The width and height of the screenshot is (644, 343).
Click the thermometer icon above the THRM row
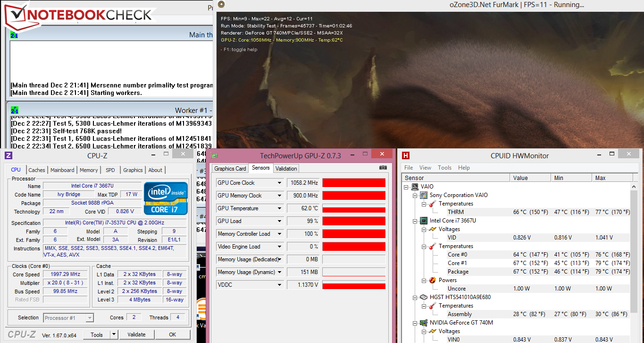[432, 204]
